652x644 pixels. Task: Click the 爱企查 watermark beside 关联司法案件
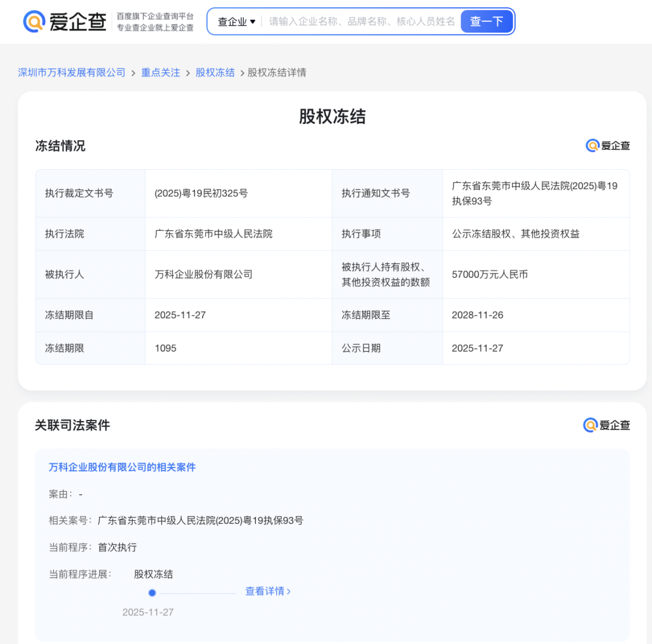(606, 425)
